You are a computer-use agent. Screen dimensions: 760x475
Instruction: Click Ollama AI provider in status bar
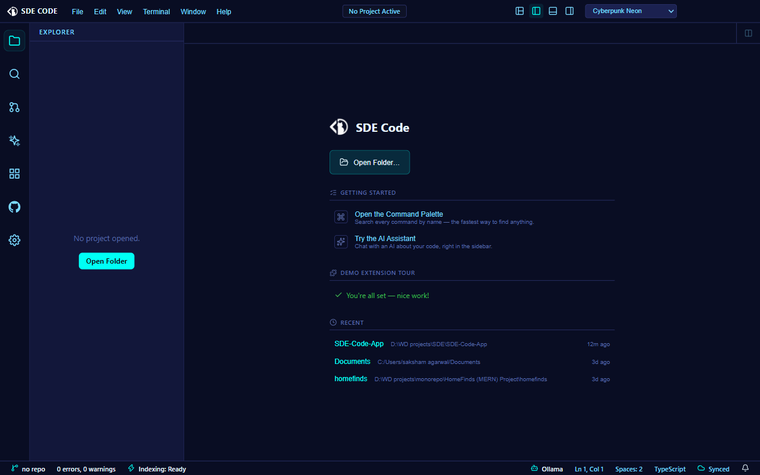pyautogui.click(x=547, y=469)
